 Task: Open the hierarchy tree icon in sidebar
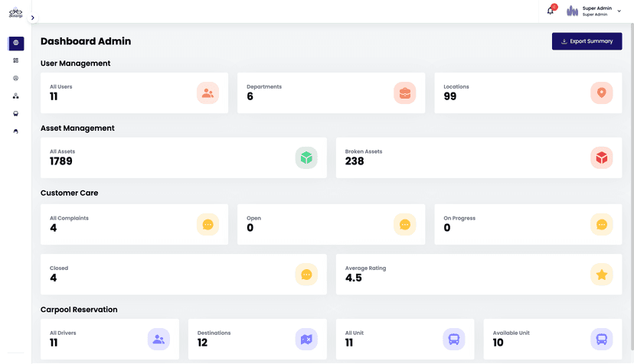[x=16, y=96]
